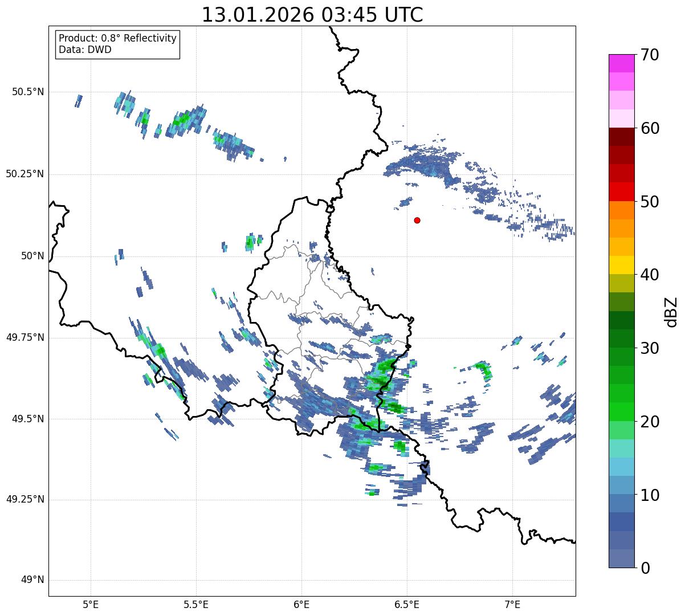Click the 'Product: 0.8° Reflectivity' text
The image size is (685, 616).
(117, 38)
